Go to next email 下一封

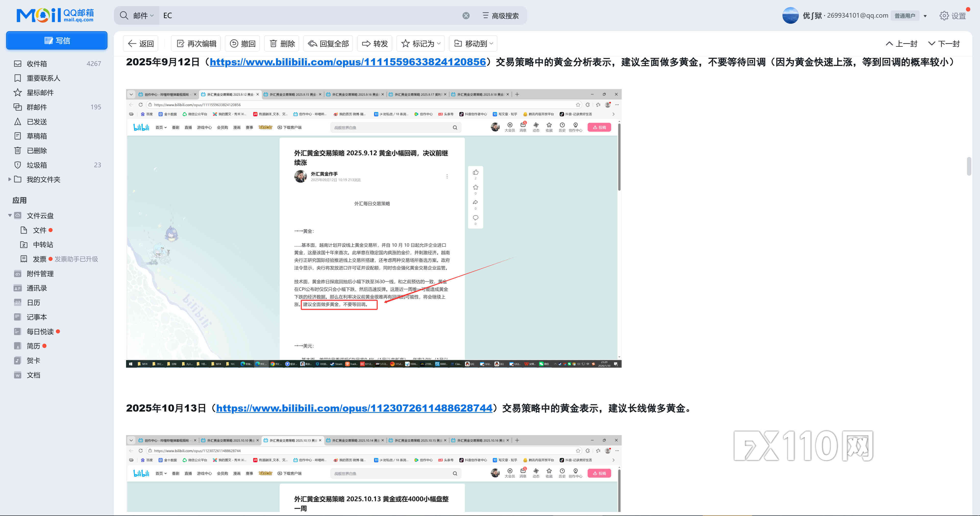(x=944, y=43)
